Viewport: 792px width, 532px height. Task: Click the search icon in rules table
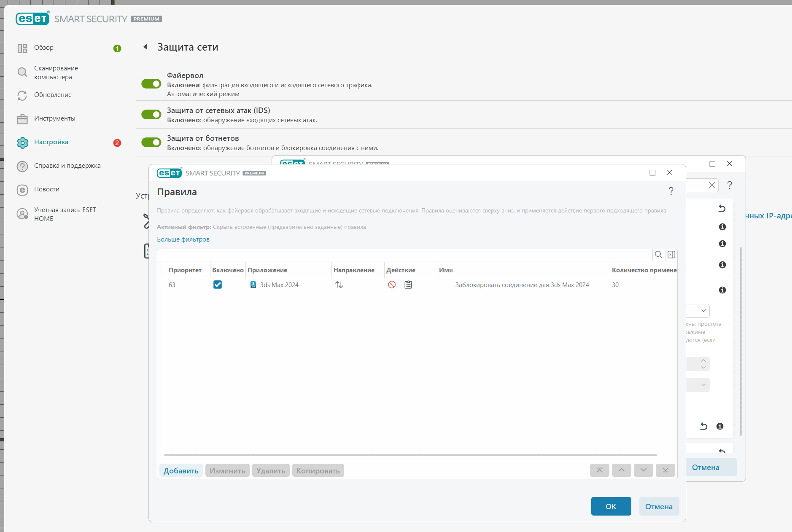[x=658, y=255]
